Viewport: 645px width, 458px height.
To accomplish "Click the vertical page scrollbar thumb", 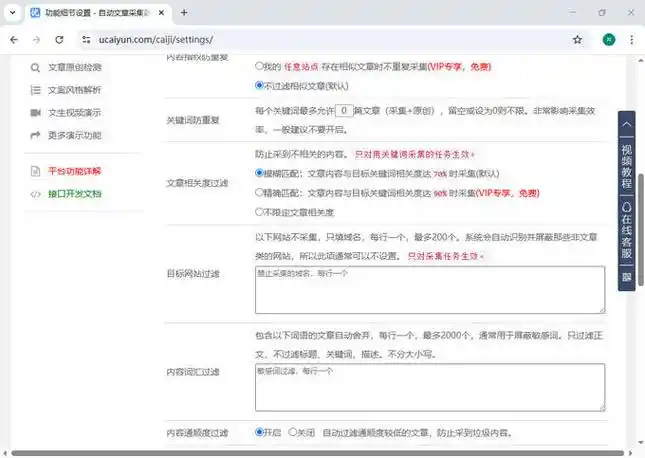I will tap(641, 230).
